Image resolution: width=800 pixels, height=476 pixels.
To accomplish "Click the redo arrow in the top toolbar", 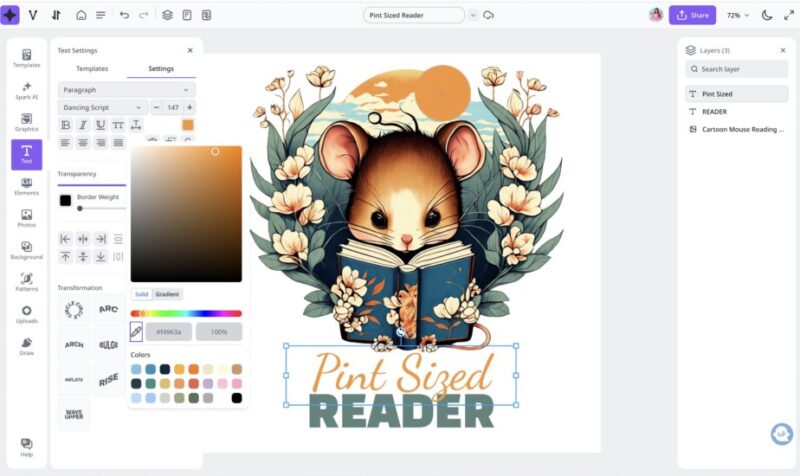I will pyautogui.click(x=144, y=15).
